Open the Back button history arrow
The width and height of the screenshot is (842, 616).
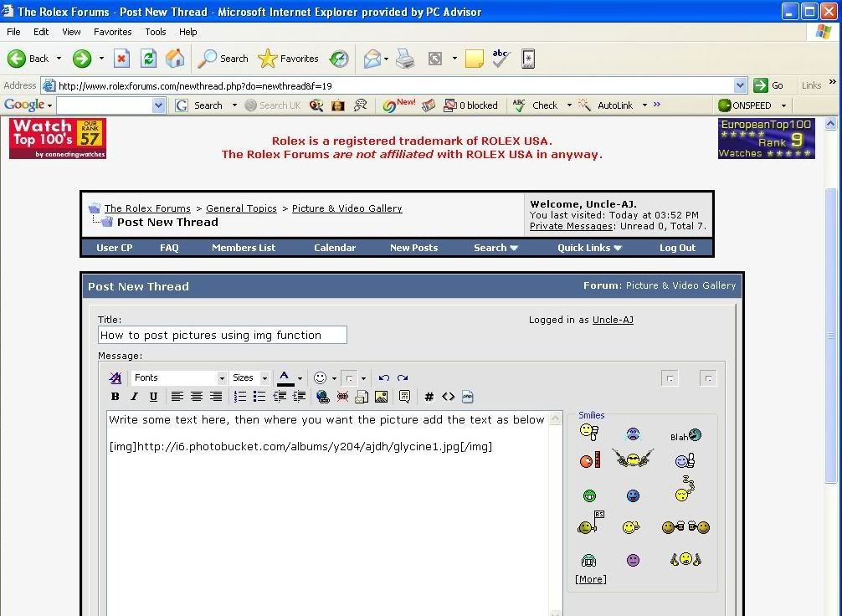tap(59, 59)
